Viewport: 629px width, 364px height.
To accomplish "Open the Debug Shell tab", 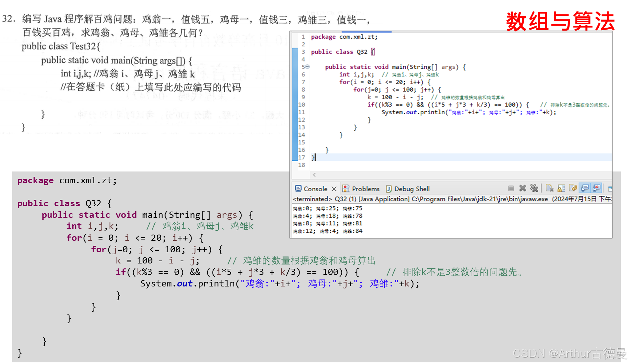I will tap(408, 189).
